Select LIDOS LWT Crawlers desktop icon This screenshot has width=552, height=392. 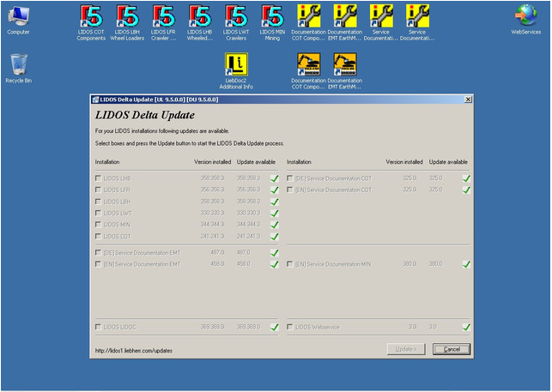(x=236, y=15)
